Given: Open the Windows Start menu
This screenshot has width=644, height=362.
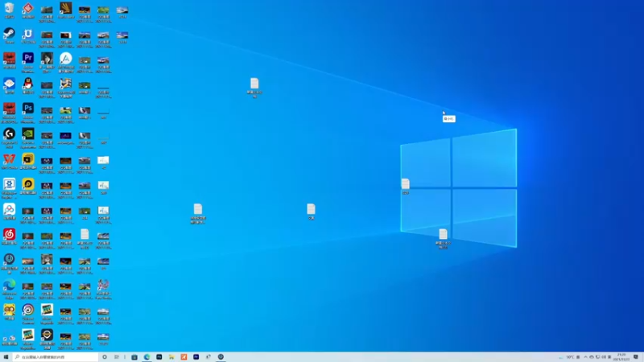Looking at the screenshot, I should point(6,357).
